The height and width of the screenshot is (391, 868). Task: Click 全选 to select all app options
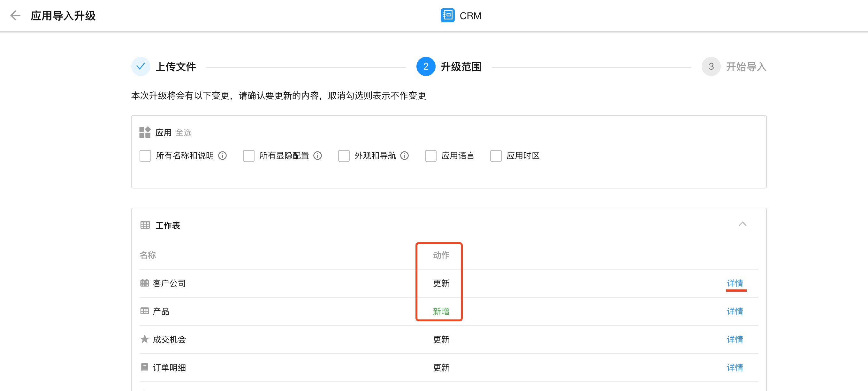(183, 133)
